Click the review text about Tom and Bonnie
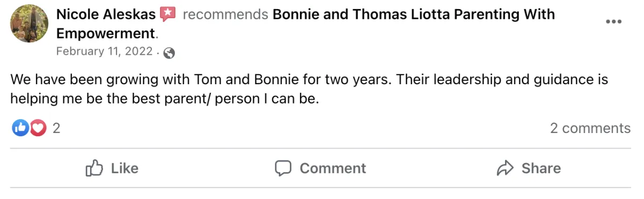The image size is (644, 199). coord(309,90)
